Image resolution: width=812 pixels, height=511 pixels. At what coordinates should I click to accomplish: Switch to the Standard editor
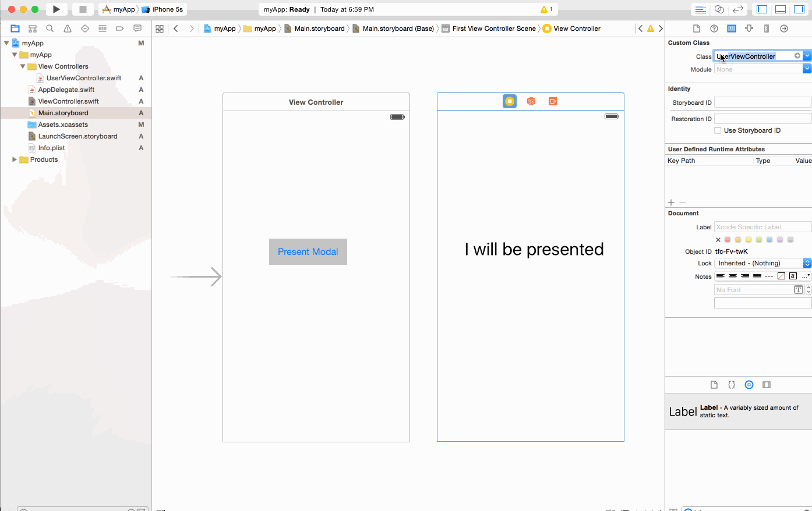point(701,9)
